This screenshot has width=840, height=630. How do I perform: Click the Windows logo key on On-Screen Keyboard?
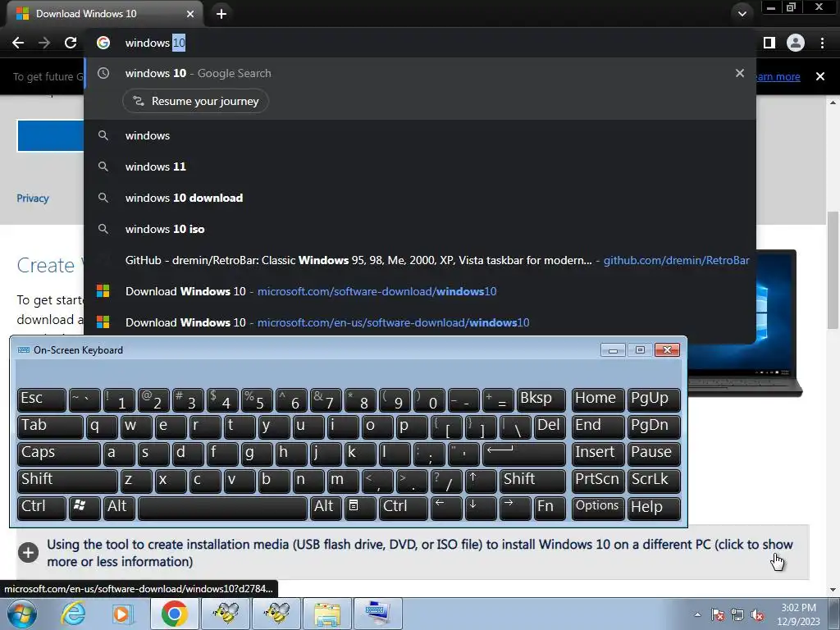coord(84,508)
